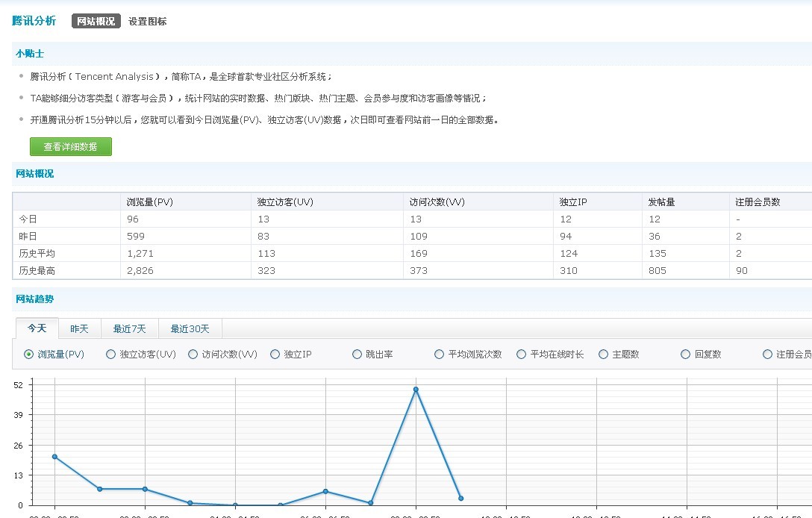Click the 独立访客(UV) column header in the table

[285, 202]
